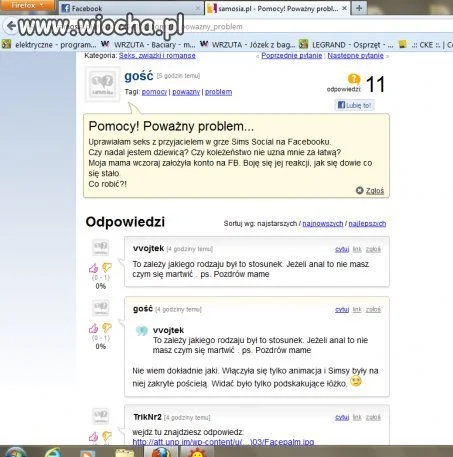Click TrikNr2's avatar thumbnail
This screenshot has width=453, height=457.
100,416
